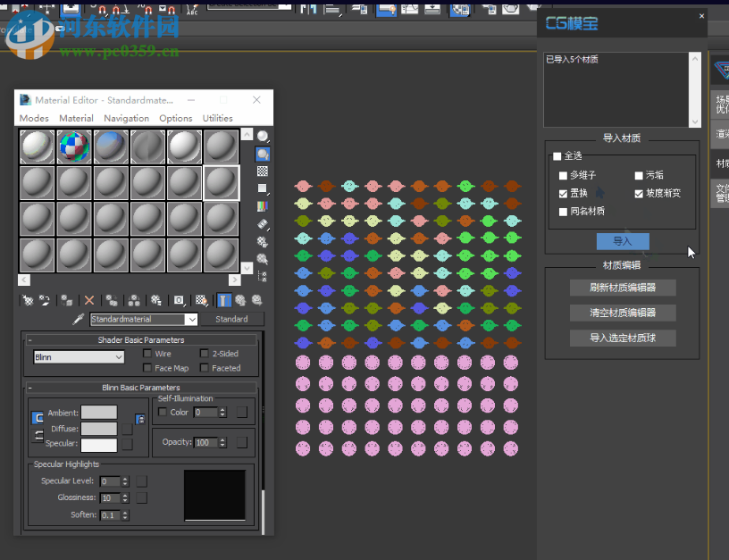This screenshot has height=560, width=729.
Task: Enable the Wire checkbox
Action: point(147,354)
